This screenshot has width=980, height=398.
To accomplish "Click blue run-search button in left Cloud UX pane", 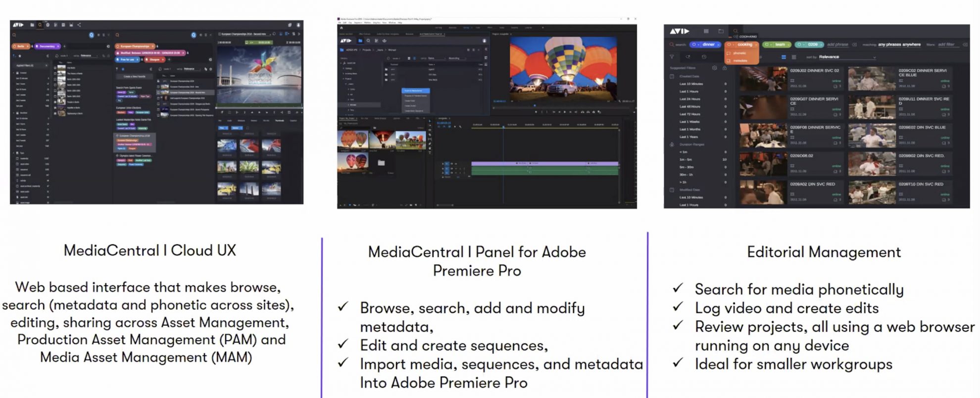I will point(92,35).
